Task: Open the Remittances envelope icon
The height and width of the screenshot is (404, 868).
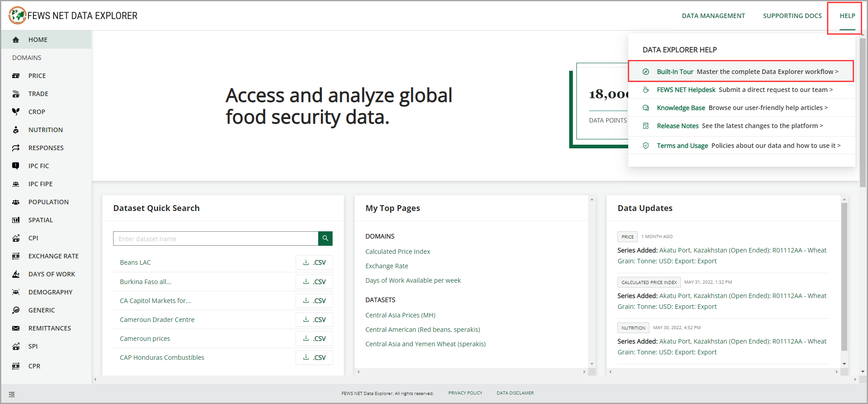Action: click(16, 328)
